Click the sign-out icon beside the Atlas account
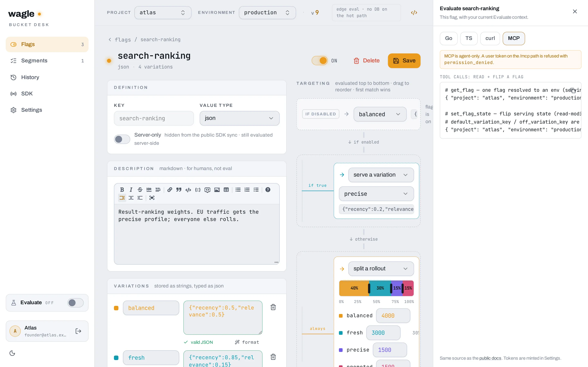This screenshot has height=367, width=588. point(78,331)
